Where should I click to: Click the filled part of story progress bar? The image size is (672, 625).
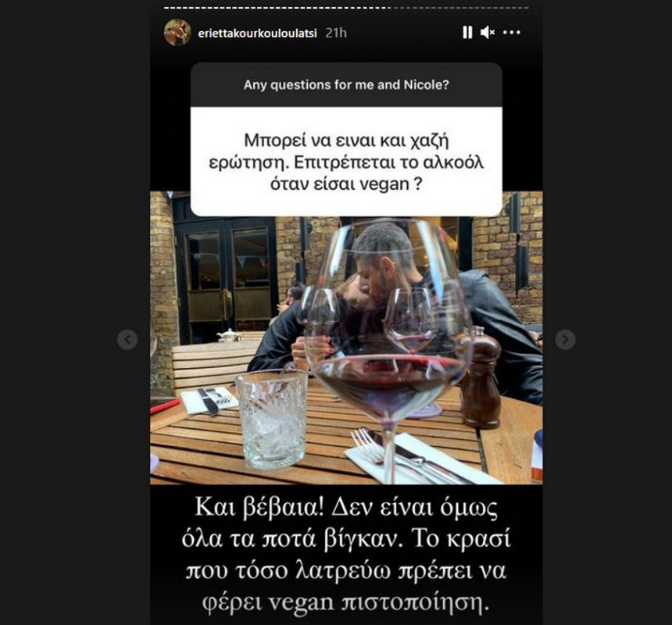[x=277, y=8]
